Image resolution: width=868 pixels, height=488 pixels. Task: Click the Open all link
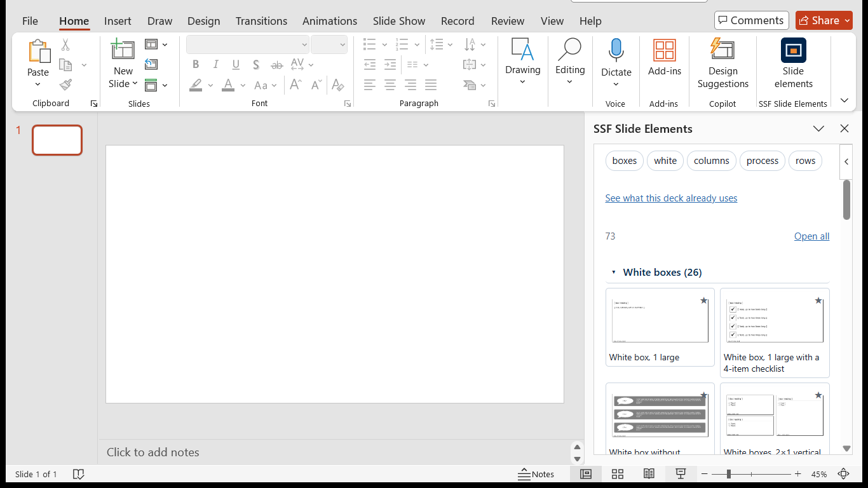click(x=811, y=236)
